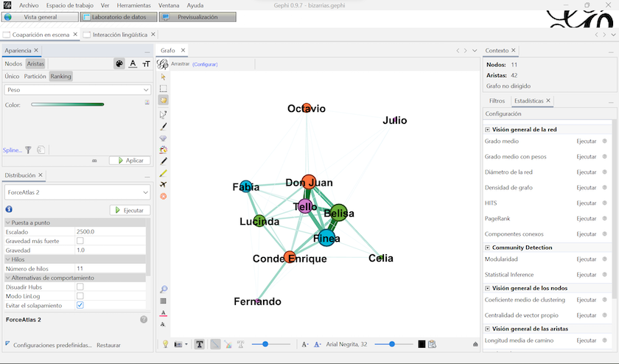
Task: Tick the Gravedad más fuerte checkbox
Action: [80, 240]
